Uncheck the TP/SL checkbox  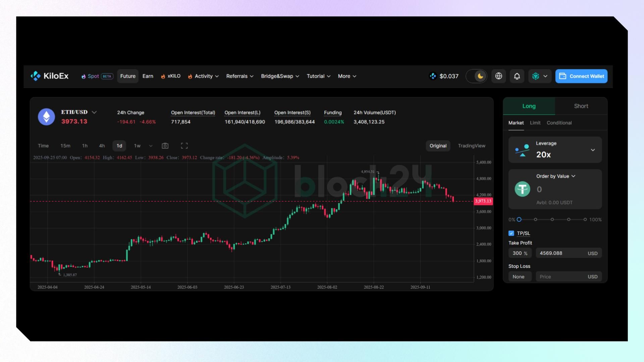[511, 233]
